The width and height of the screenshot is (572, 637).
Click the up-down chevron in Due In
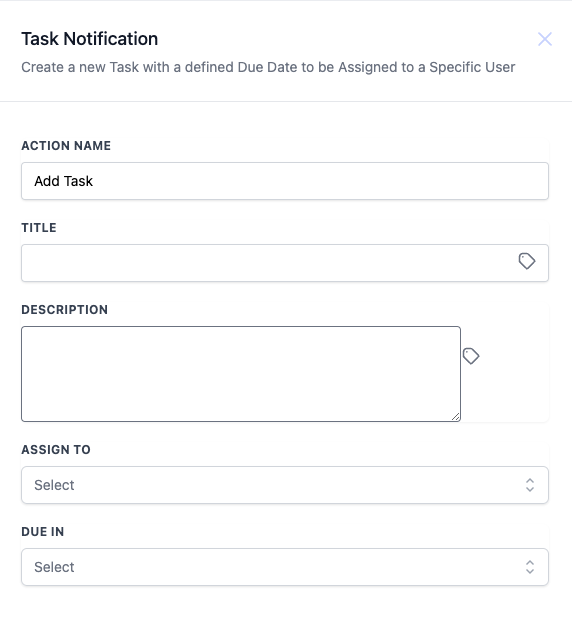[529, 567]
